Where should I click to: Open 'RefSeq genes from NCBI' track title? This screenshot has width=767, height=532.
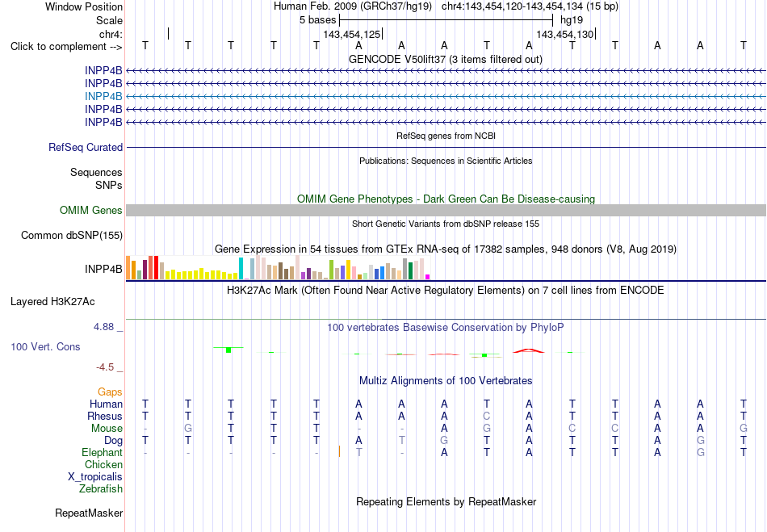(446, 136)
